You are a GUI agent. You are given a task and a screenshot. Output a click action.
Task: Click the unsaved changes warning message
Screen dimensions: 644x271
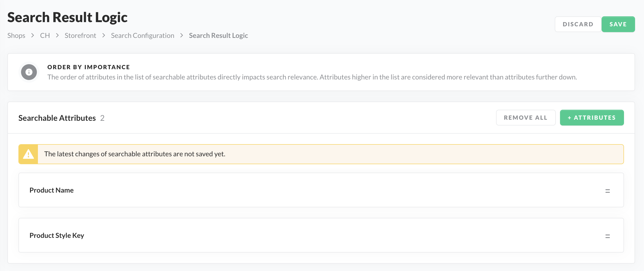[135, 154]
